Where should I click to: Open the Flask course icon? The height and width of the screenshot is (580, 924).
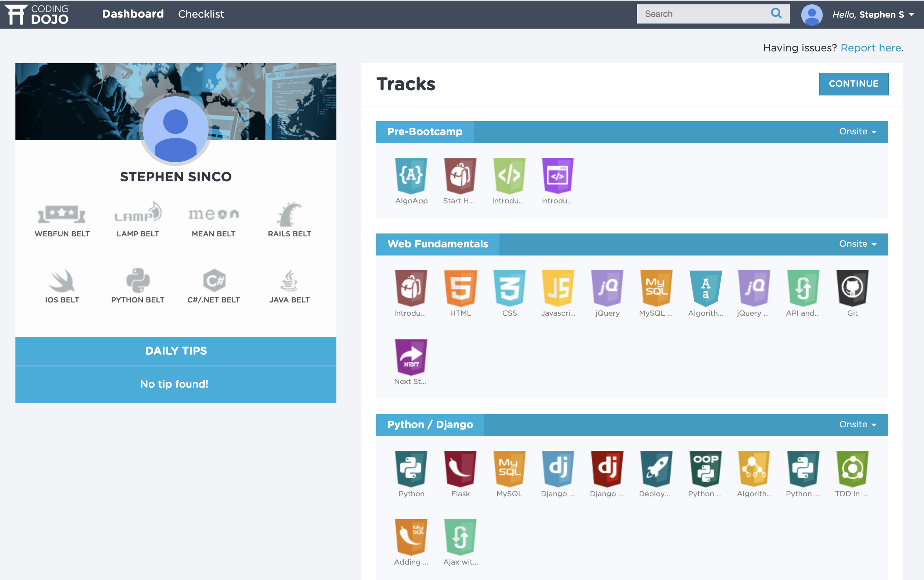(460, 469)
